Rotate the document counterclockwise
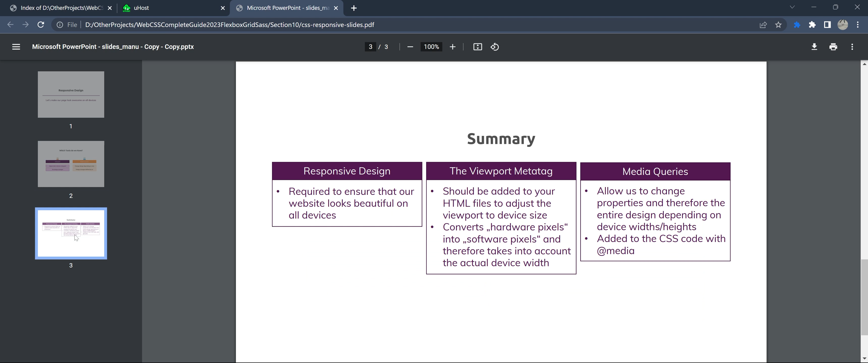 coord(495,47)
